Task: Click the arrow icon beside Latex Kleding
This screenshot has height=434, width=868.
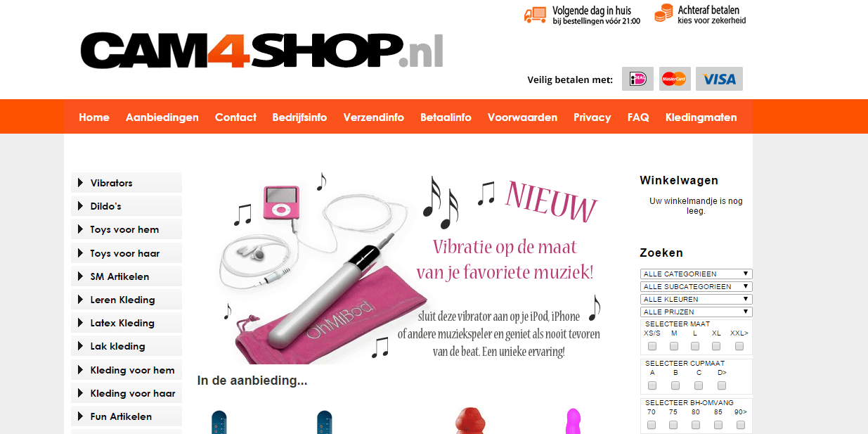Action: click(80, 323)
